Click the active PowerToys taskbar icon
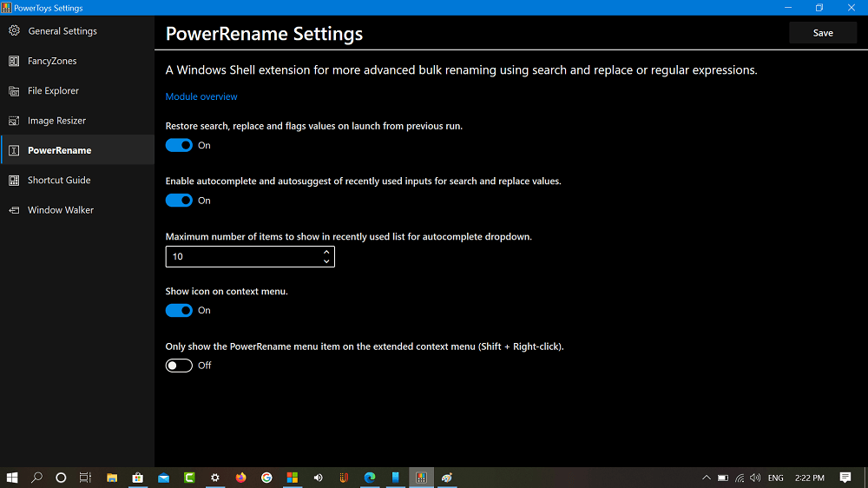Image resolution: width=868 pixels, height=488 pixels. [421, 478]
